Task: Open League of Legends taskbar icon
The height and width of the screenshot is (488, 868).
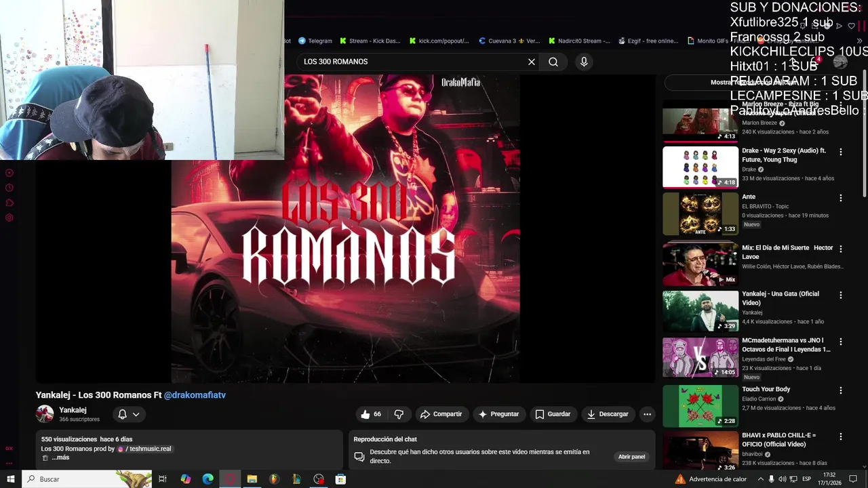Action: tap(296, 479)
